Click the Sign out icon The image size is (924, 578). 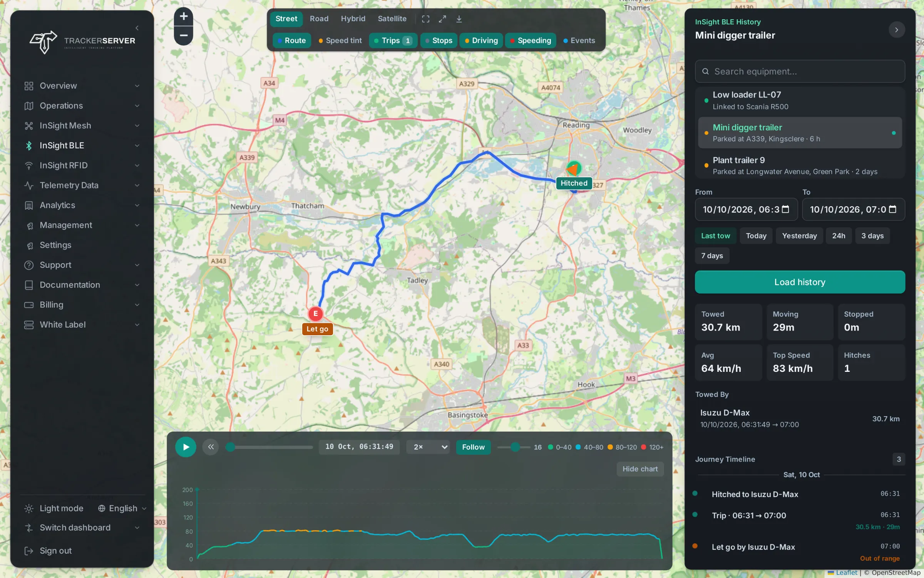29,551
